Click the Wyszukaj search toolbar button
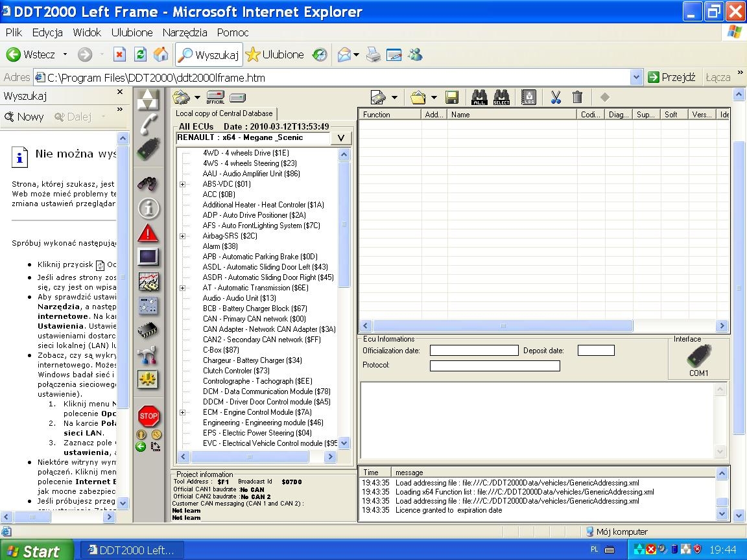The image size is (747, 560). pyautogui.click(x=209, y=54)
